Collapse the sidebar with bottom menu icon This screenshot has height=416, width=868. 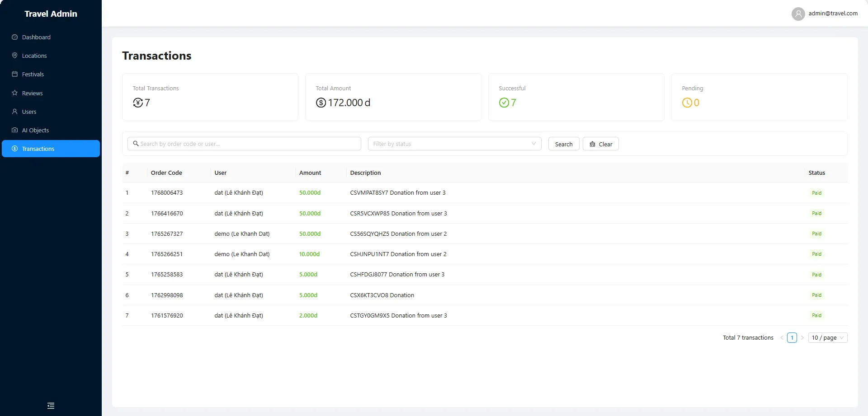click(51, 406)
